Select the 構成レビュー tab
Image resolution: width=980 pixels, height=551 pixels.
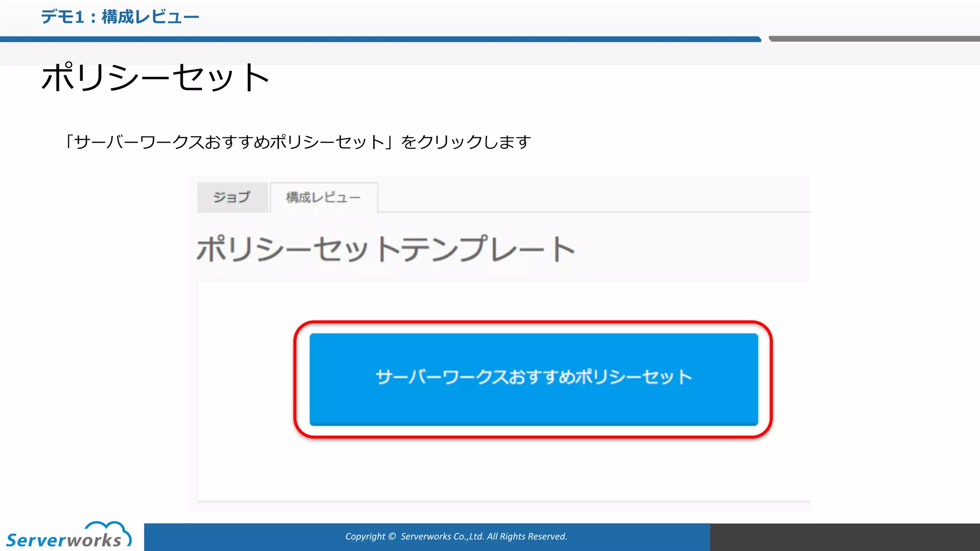coord(324,197)
